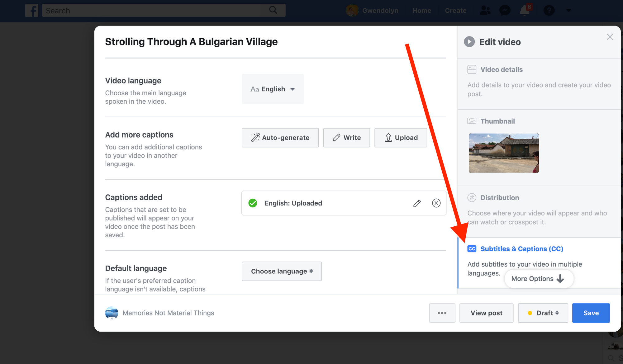Expand the account arrow menu in top bar

[x=568, y=11]
